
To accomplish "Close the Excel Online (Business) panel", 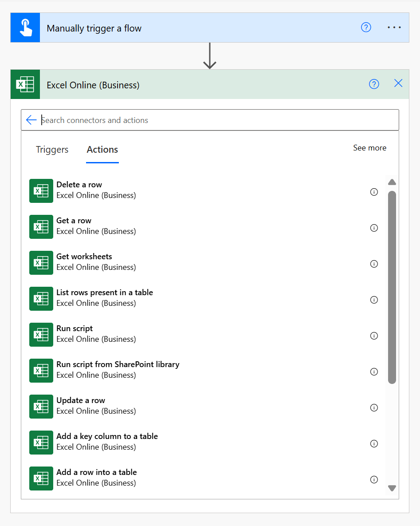I will pyautogui.click(x=398, y=83).
